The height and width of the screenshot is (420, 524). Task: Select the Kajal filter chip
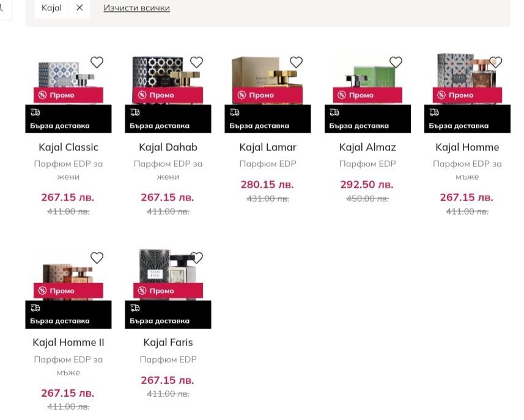52,8
